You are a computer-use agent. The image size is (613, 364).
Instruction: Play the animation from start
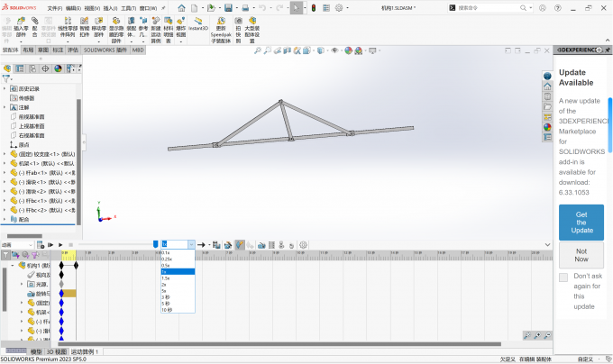coord(50,245)
